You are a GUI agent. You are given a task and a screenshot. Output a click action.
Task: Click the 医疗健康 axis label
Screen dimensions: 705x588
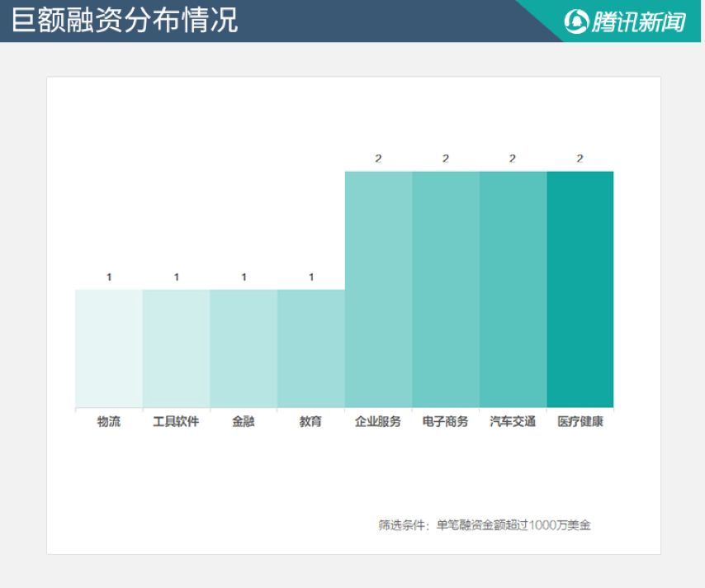[x=580, y=421]
